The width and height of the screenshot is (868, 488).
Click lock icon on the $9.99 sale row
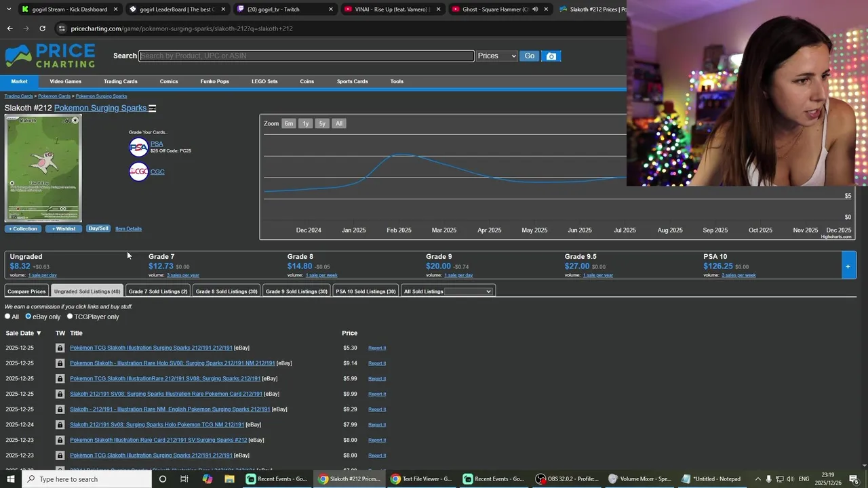(60, 394)
